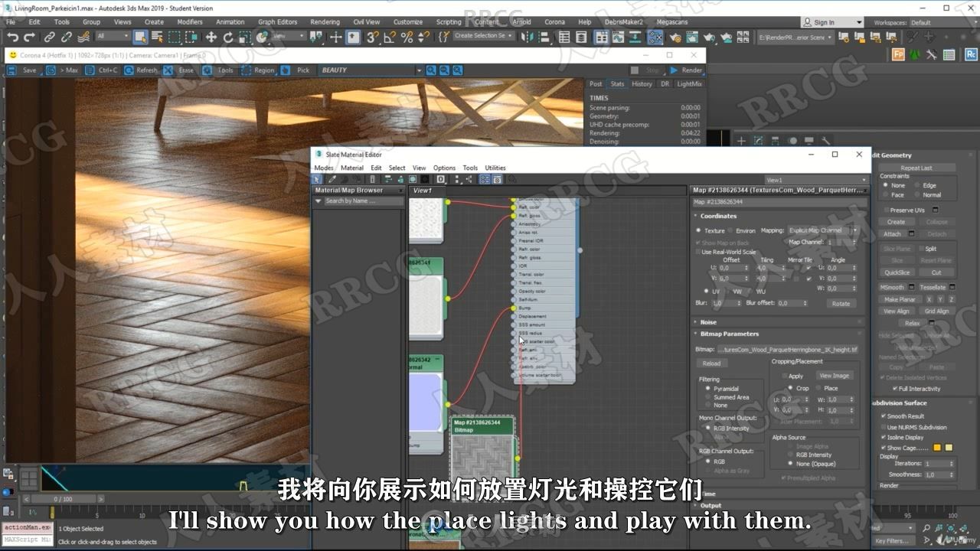Screen dimensions: 980x551
Task: Click the orange Show Cage color swatch
Action: [x=937, y=448]
